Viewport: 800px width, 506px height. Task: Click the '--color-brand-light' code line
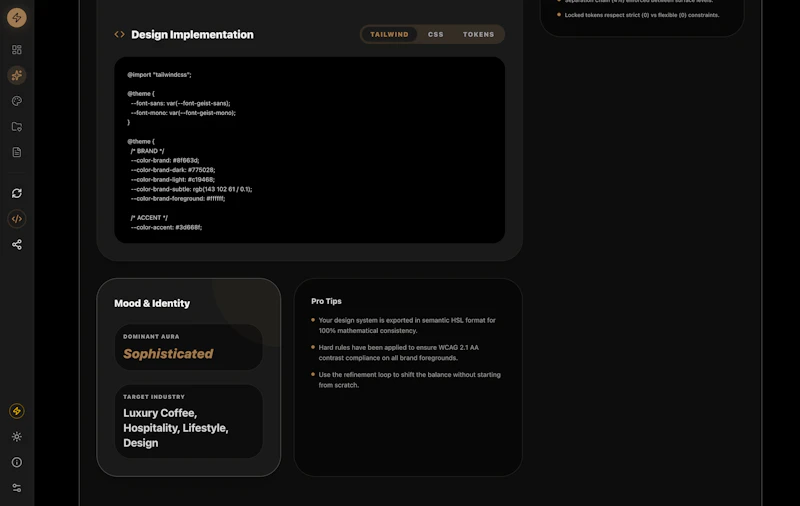pyautogui.click(x=173, y=180)
